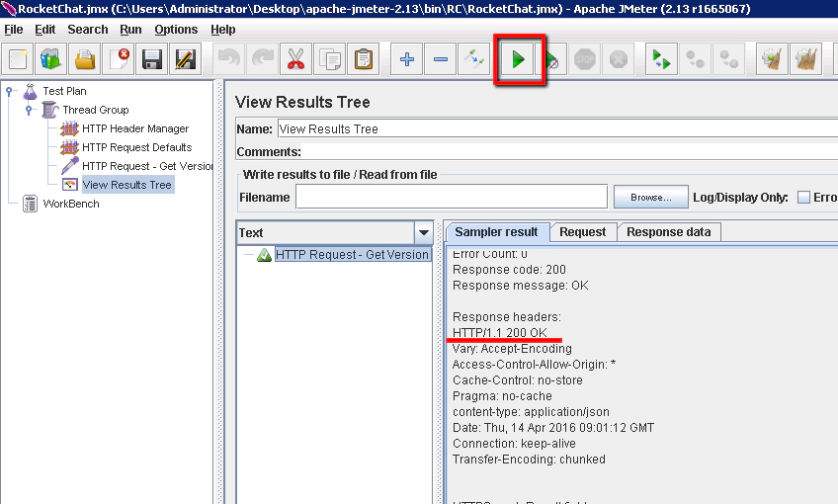Select Test Plan in the tree
The height and width of the screenshot is (504, 838).
tap(64, 91)
